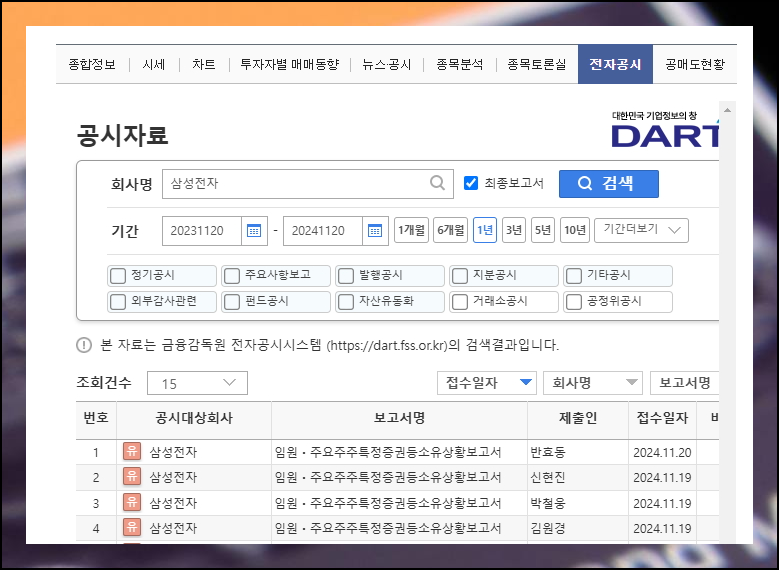
Task: Set period to 1년
Action: click(x=485, y=230)
